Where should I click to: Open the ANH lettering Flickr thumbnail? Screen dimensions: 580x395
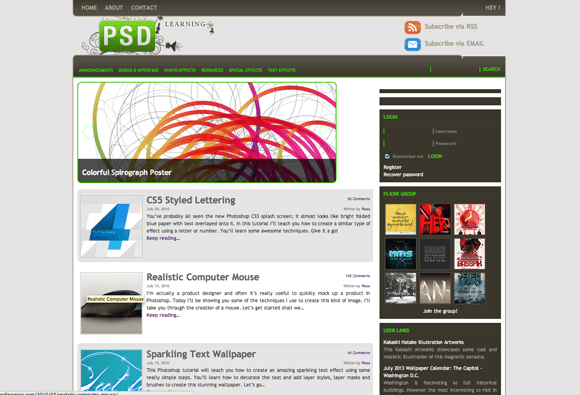point(435,288)
